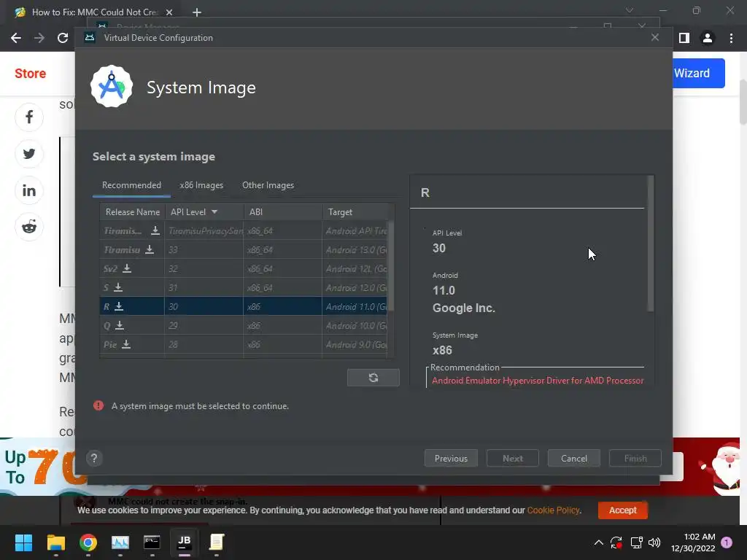Open the terminal from the taskbar
This screenshot has height=560, width=747.
point(152,542)
